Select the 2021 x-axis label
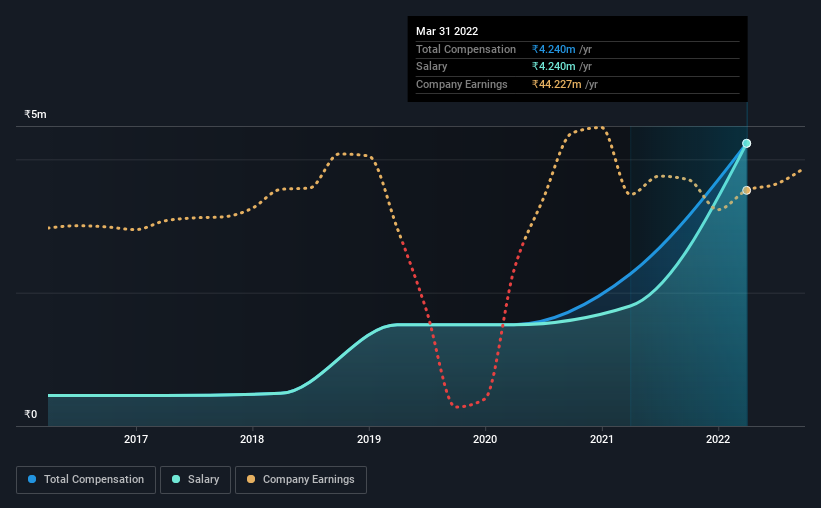The image size is (821, 508). pos(602,439)
